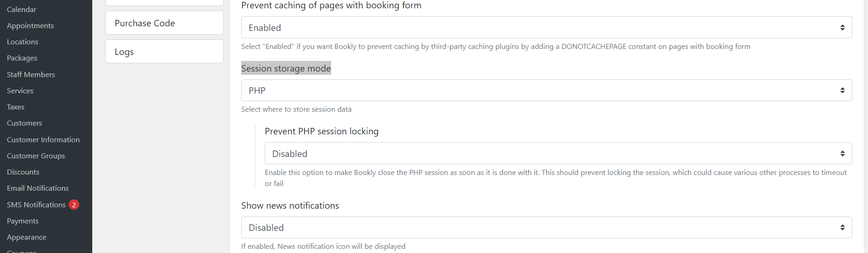Click the highlighted Session storage mode label
868x253 pixels.
(286, 68)
